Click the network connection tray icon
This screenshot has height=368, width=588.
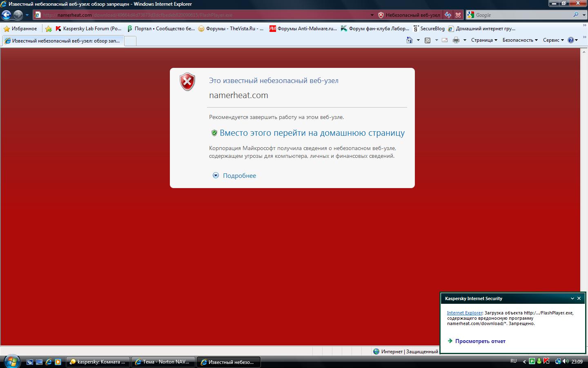coord(558,361)
